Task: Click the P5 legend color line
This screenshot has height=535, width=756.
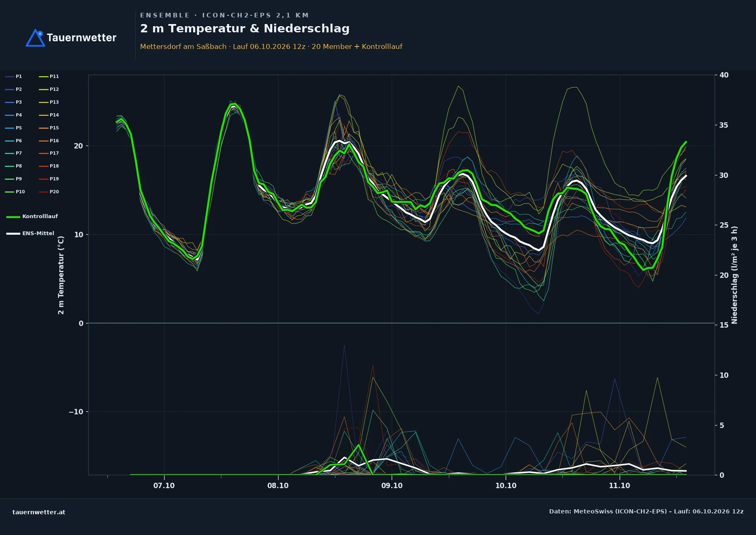Action: coord(10,128)
